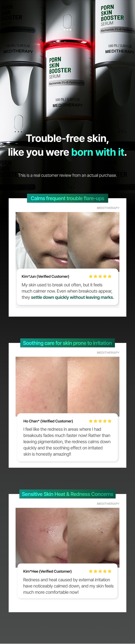Viewport: 135px width, 644px height.
Task: Select 'Calms frequent trouble flare-ups' banner
Action: 67,198
